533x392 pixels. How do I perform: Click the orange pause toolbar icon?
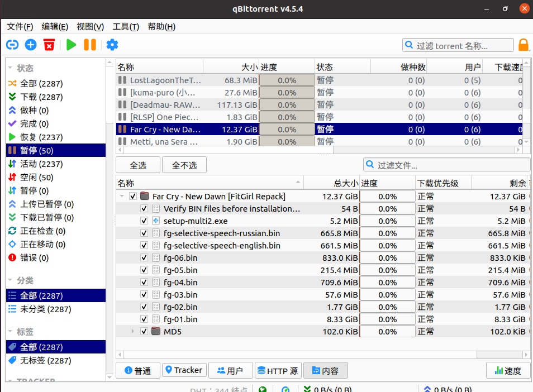tap(90, 45)
